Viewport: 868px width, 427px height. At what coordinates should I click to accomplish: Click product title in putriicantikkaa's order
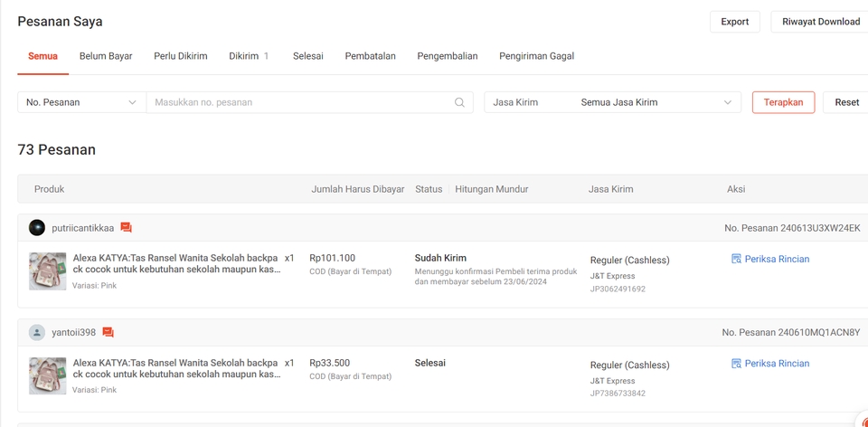coord(176,263)
